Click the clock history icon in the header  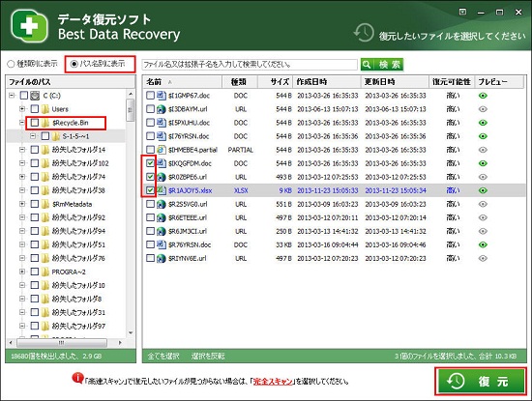pyautogui.click(x=364, y=33)
